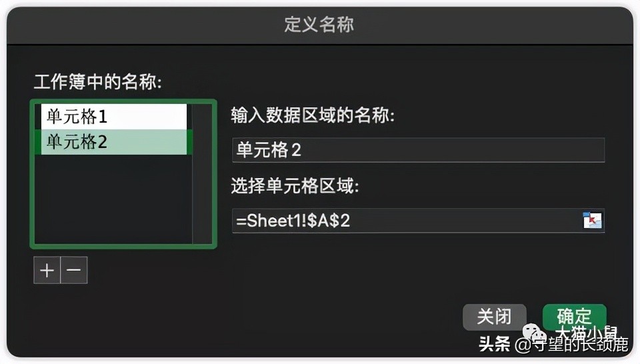The width and height of the screenshot is (640, 364).
Task: Remove selected name with minus button
Action: click(x=74, y=270)
